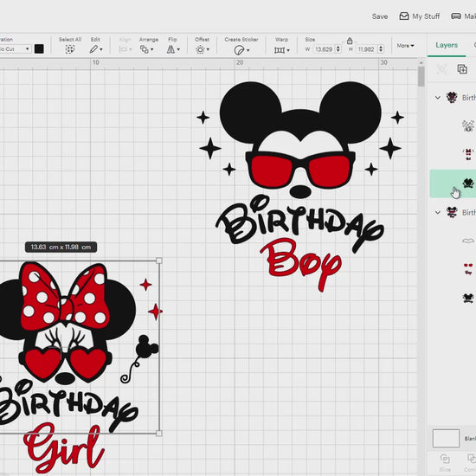Image resolution: width=476 pixels, height=476 pixels.
Task: Click the Make machine icon
Action: pyautogui.click(x=456, y=16)
